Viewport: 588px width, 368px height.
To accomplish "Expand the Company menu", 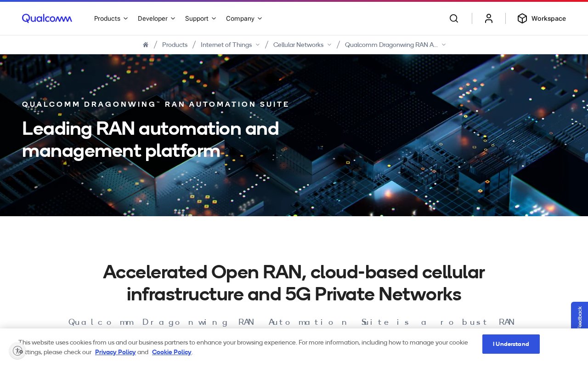I will click(x=244, y=18).
